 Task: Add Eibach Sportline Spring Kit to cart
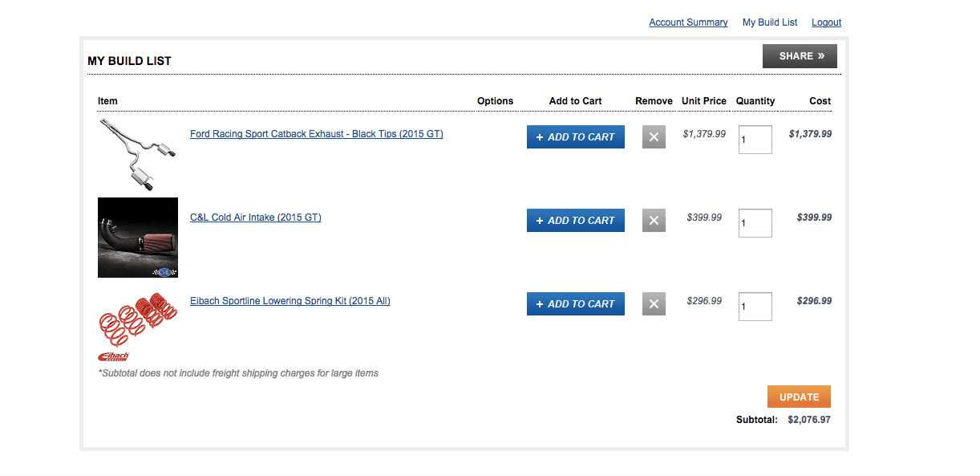pyautogui.click(x=576, y=304)
